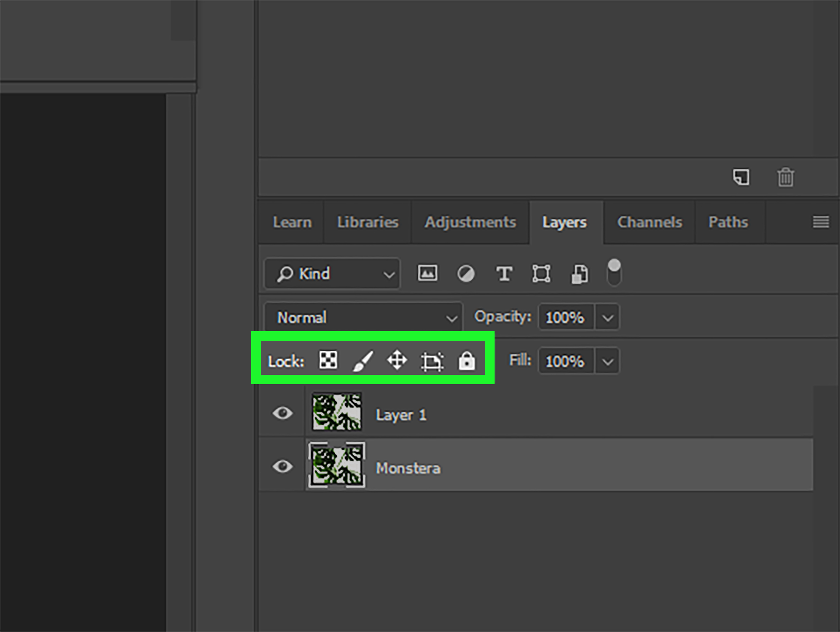Enable lock transparent pixels
Screen dimensions: 840x632
pos(328,360)
